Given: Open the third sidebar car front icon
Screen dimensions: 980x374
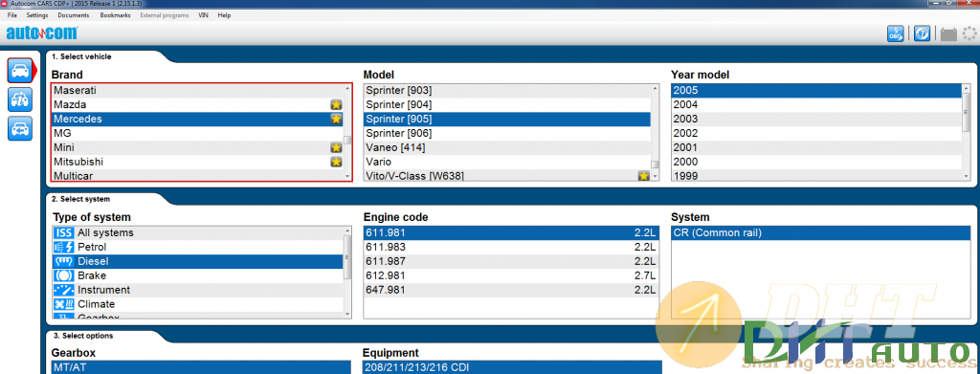Looking at the screenshot, I should [20, 128].
